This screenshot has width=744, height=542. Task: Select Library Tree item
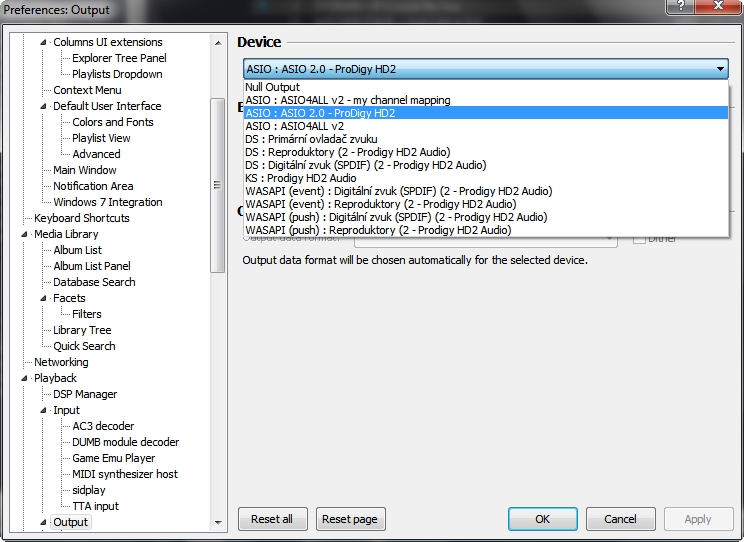[x=82, y=330]
